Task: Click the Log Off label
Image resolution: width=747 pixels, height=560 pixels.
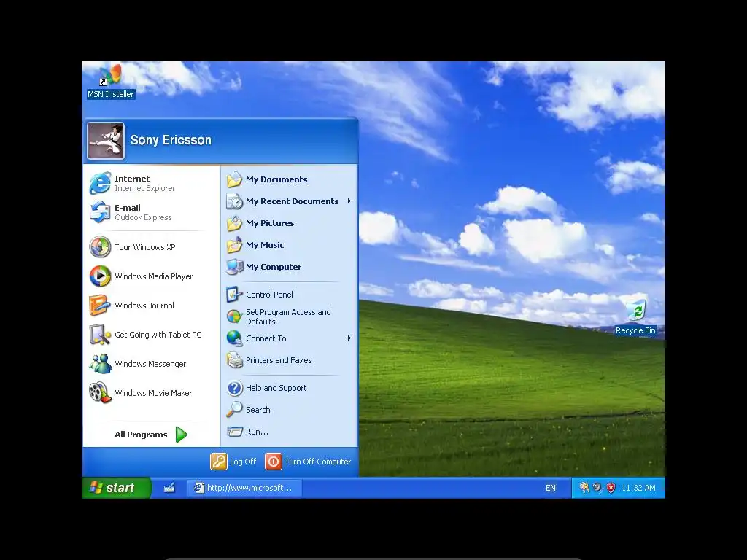Action: click(x=243, y=462)
